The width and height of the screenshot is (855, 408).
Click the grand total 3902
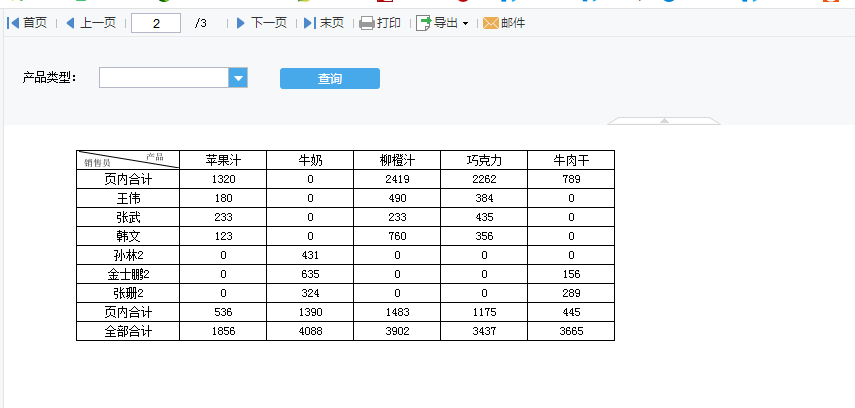coord(397,331)
